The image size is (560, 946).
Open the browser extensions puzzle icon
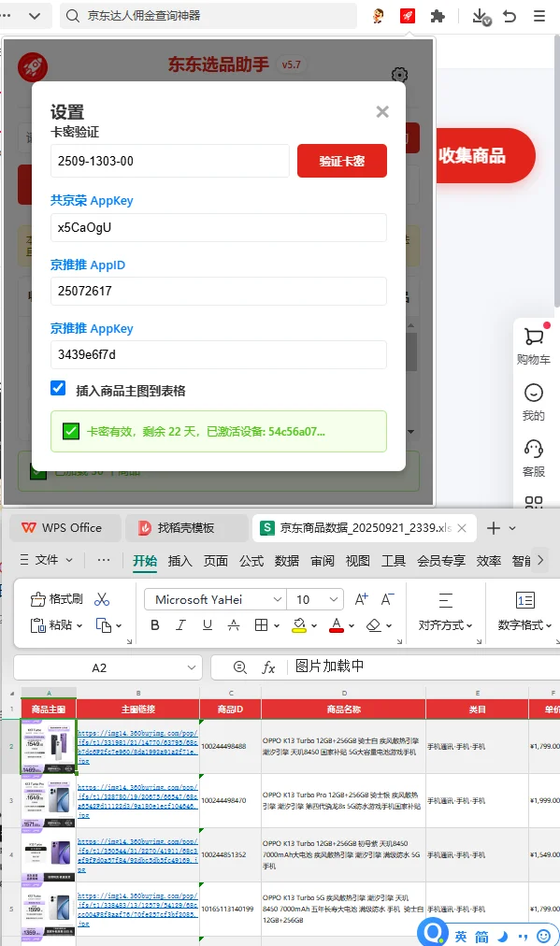438,16
